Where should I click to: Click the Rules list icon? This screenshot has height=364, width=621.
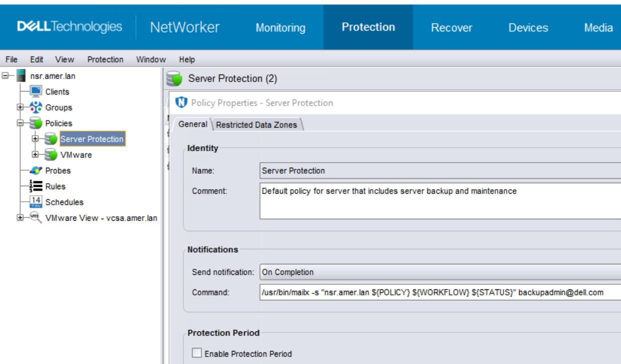click(36, 186)
